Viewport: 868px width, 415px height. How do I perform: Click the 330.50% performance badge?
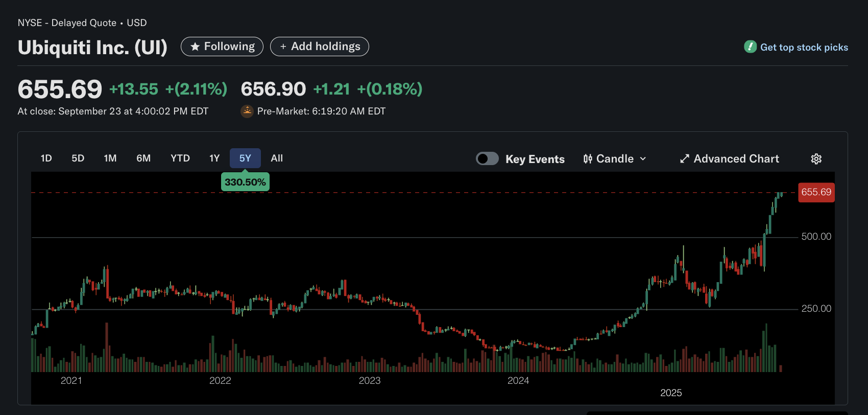pyautogui.click(x=245, y=182)
